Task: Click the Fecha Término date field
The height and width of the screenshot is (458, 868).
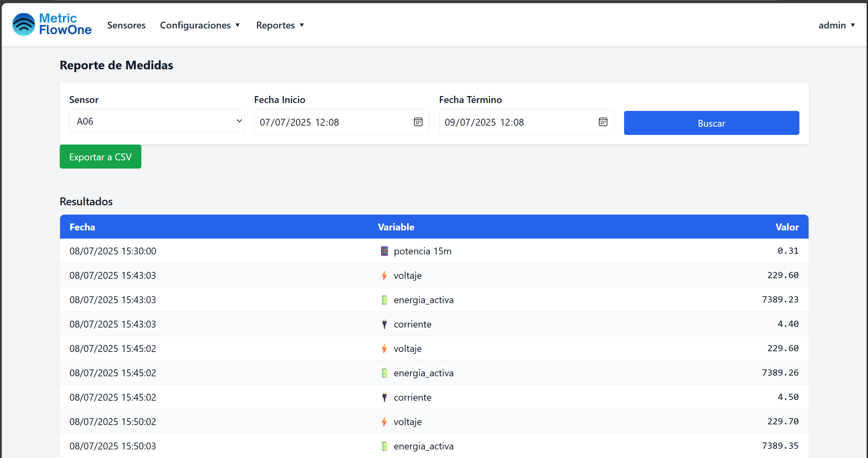Action: tap(515, 122)
